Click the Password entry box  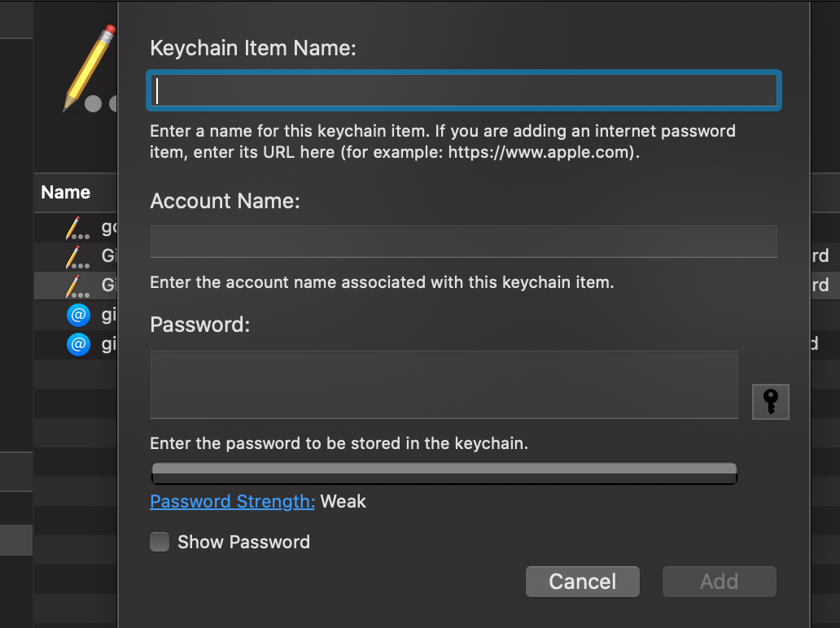tap(444, 385)
